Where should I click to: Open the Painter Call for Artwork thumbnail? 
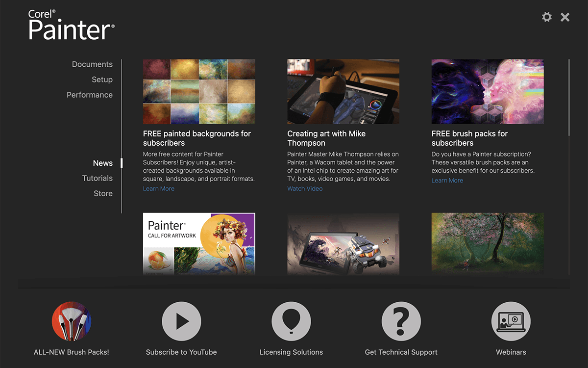click(x=199, y=244)
